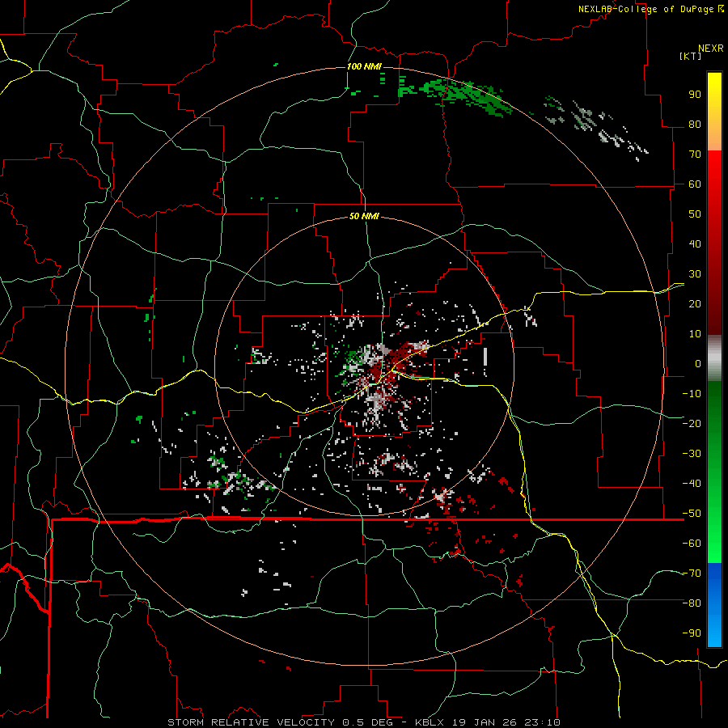Click the -80 value on the velocity scale
Screen dimensions: 728x728
pos(692,603)
